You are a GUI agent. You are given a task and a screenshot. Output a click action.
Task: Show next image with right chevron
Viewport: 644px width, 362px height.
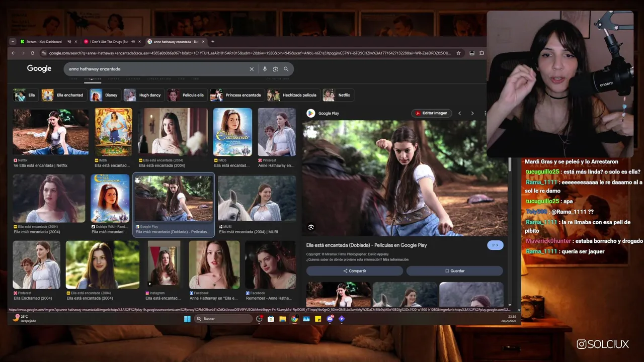tap(472, 113)
